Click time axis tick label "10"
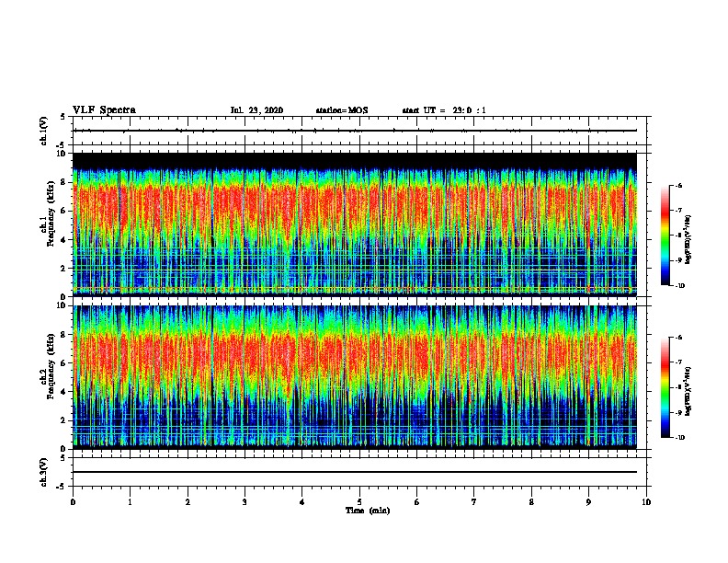The height and width of the screenshot is (563, 728). [646, 501]
